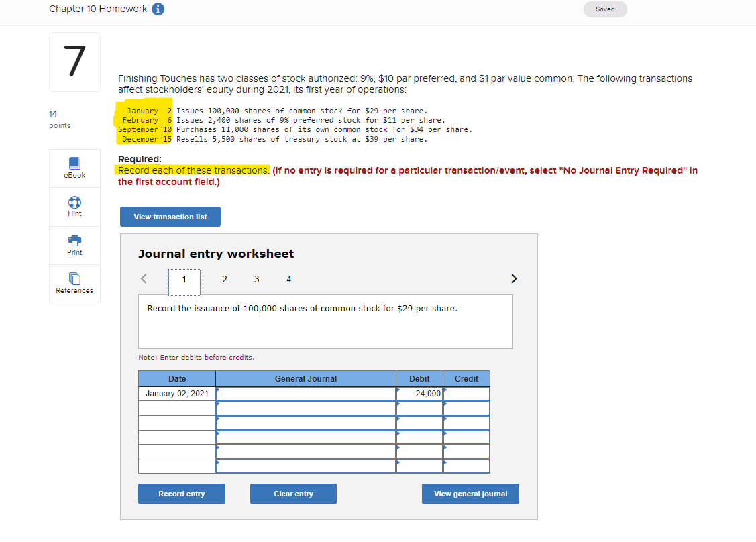The height and width of the screenshot is (542, 756).
Task: Click the General Journal column header
Action: (x=306, y=378)
